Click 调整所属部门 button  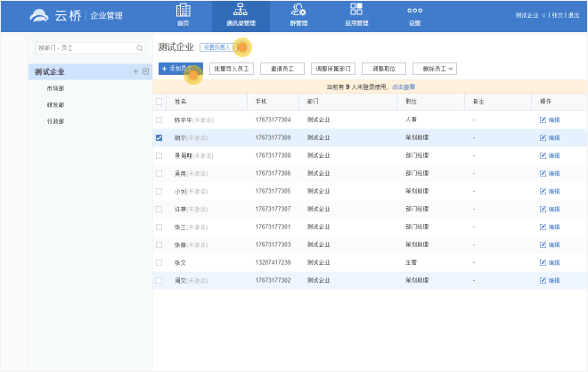click(x=333, y=69)
